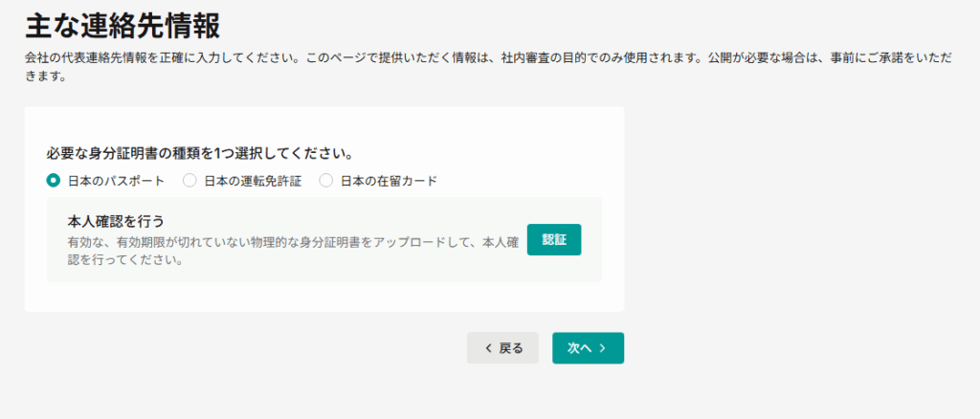Select the 日本のパスポート radio button
The height and width of the screenshot is (419, 980).
pyautogui.click(x=54, y=180)
